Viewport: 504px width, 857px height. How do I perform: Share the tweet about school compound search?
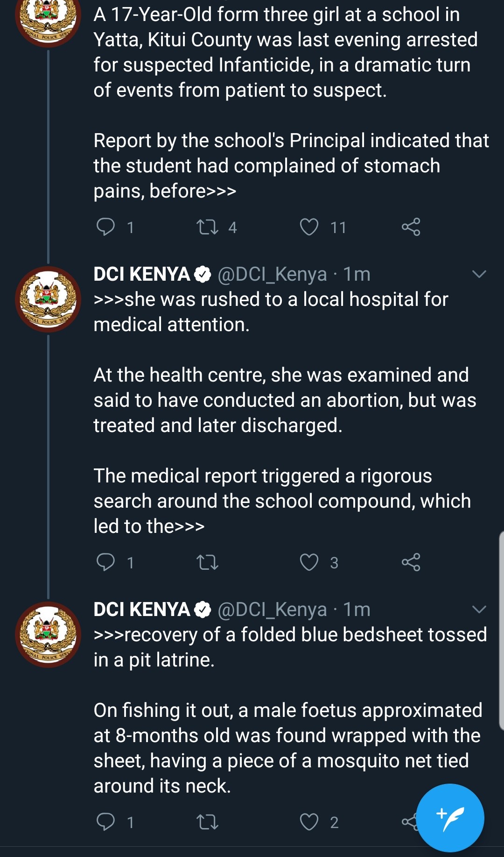411,562
